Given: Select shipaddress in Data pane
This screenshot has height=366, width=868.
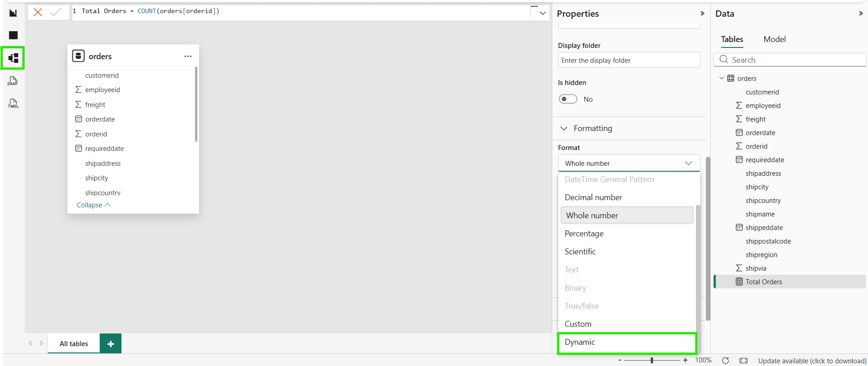Looking at the screenshot, I should [x=763, y=174].
